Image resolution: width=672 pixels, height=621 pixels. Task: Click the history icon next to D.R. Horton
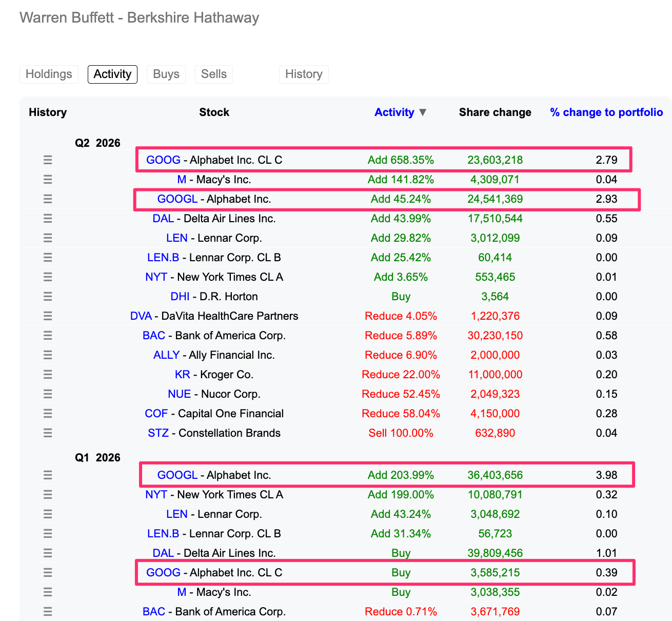[48, 297]
